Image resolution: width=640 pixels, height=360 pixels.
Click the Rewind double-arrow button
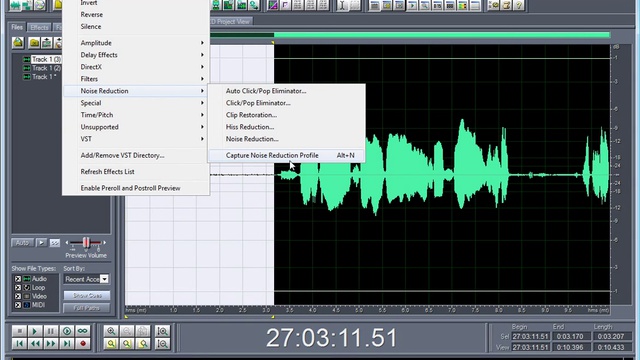click(35, 344)
